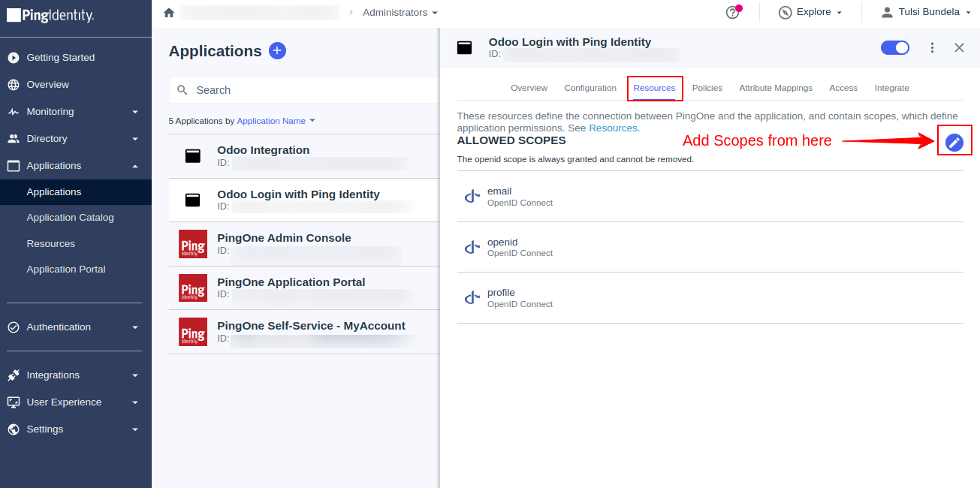980x488 pixels.
Task: Click the openid scope name
Action: [502, 242]
